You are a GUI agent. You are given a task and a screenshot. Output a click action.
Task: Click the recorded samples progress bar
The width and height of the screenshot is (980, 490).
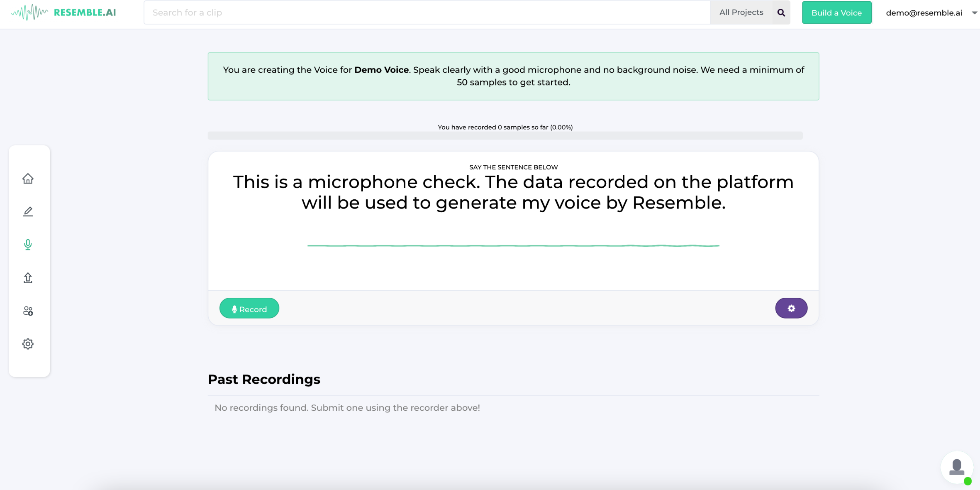point(505,136)
